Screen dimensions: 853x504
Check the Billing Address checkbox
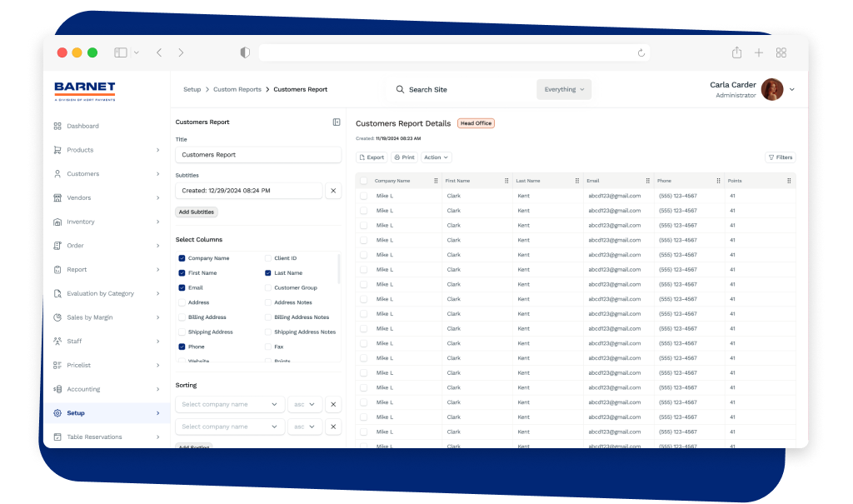(182, 317)
